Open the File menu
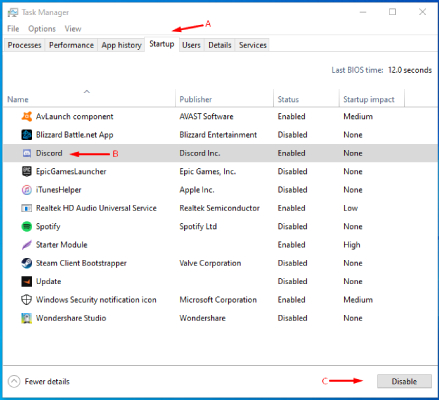 pos(13,29)
